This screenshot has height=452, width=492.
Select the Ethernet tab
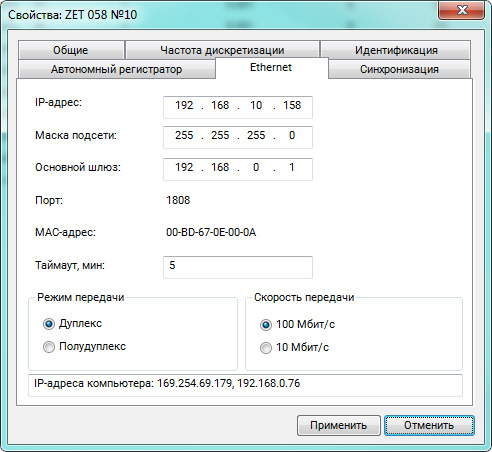[271, 68]
